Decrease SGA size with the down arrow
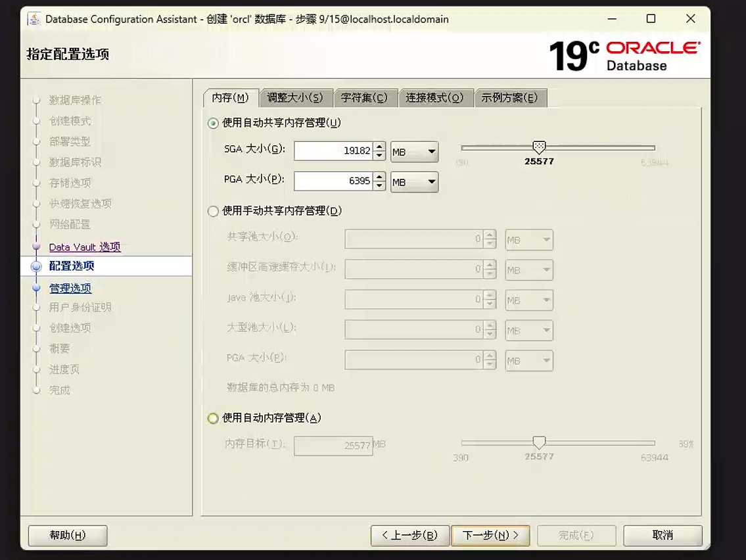 tap(379, 156)
